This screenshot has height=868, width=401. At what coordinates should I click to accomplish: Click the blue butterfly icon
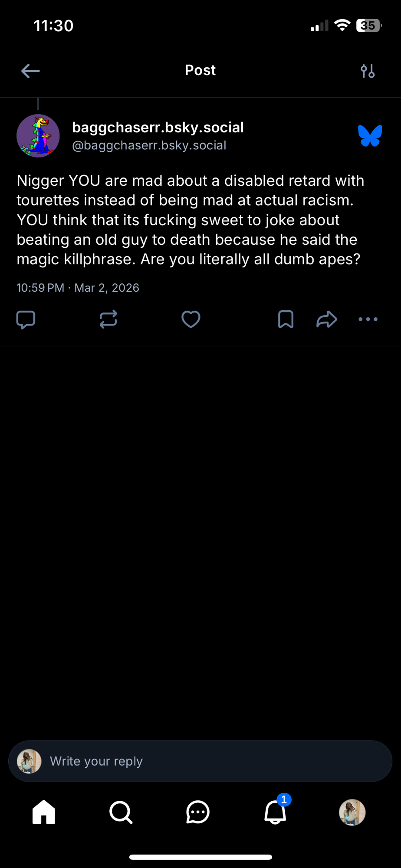(x=370, y=136)
